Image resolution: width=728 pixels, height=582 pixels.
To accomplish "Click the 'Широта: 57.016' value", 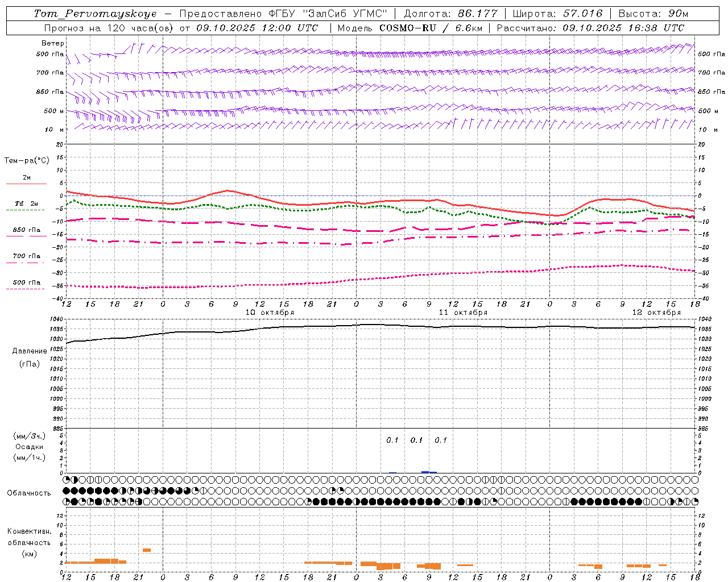I will 557,14.
